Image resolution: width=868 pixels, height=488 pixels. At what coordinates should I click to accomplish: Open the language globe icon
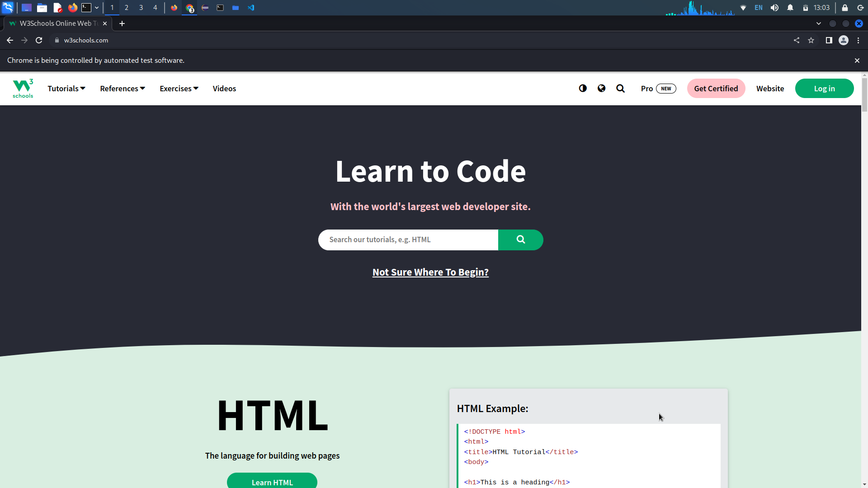coord(601,89)
